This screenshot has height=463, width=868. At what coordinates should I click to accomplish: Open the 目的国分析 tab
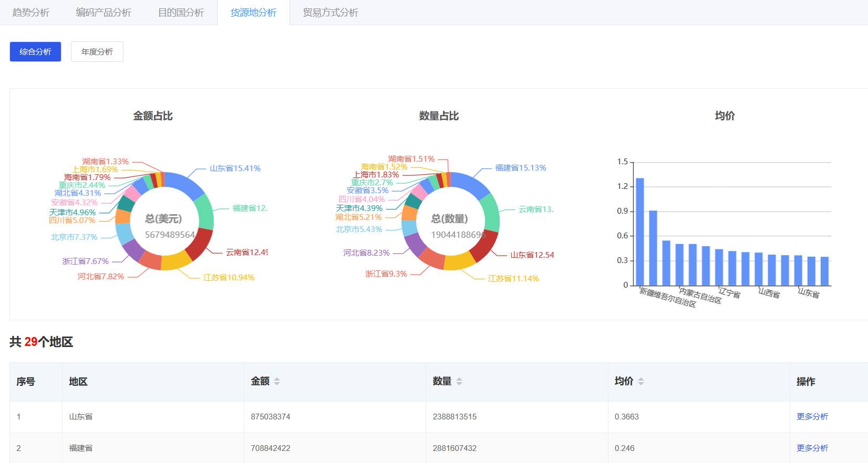click(181, 13)
